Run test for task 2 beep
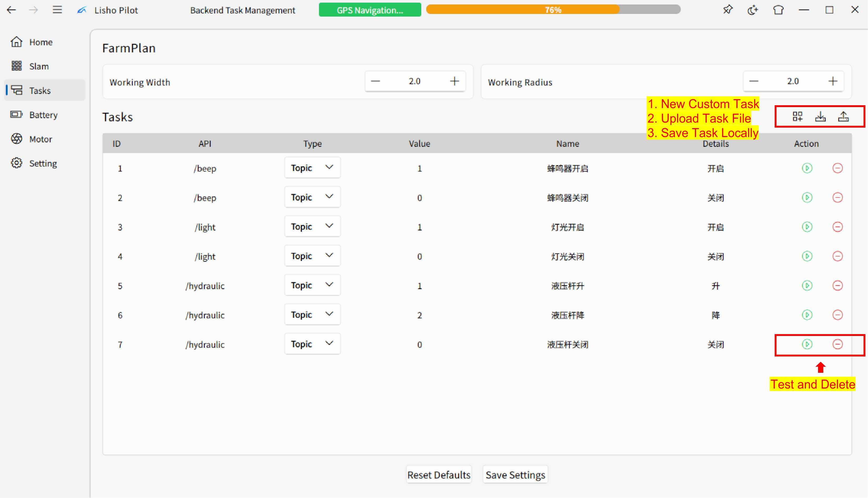Image resolution: width=868 pixels, height=498 pixels. coord(807,197)
